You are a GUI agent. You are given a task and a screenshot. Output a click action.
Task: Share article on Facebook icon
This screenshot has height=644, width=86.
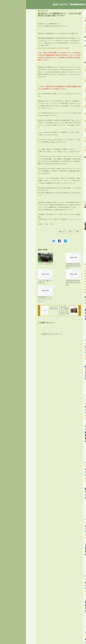pos(59,241)
